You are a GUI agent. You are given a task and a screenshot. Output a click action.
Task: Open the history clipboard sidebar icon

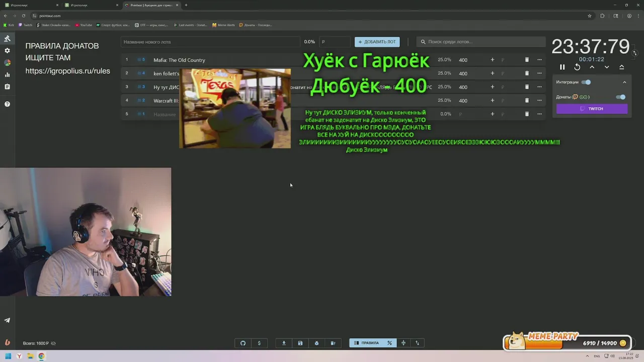pyautogui.click(x=7, y=87)
